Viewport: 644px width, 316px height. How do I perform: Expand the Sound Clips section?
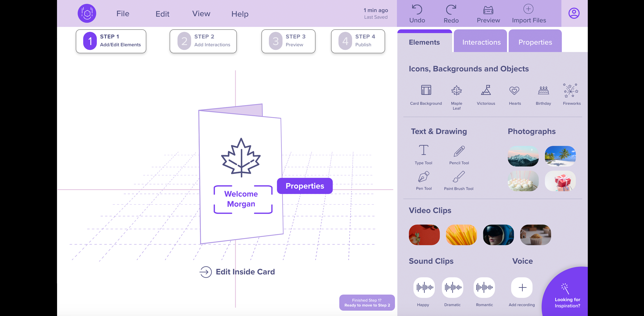coord(431,261)
